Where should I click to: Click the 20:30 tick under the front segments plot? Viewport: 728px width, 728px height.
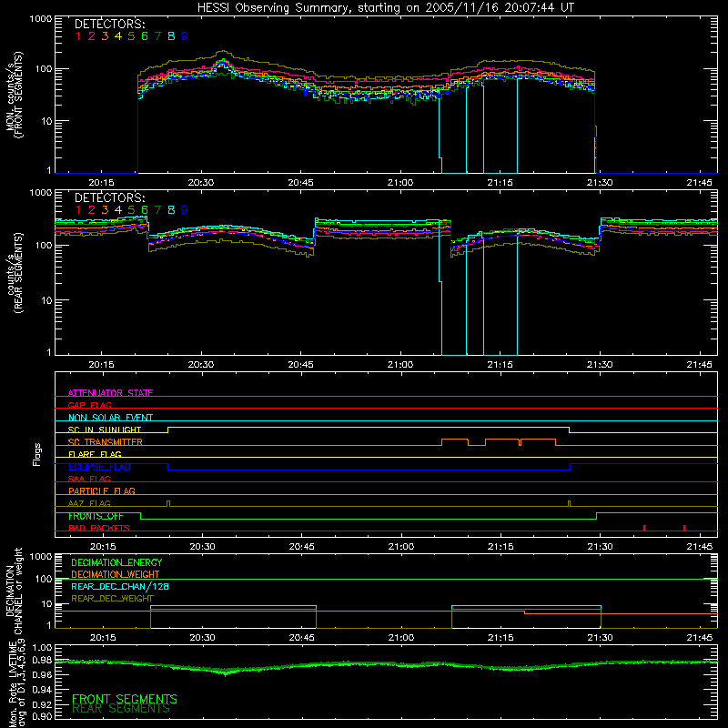201,183
